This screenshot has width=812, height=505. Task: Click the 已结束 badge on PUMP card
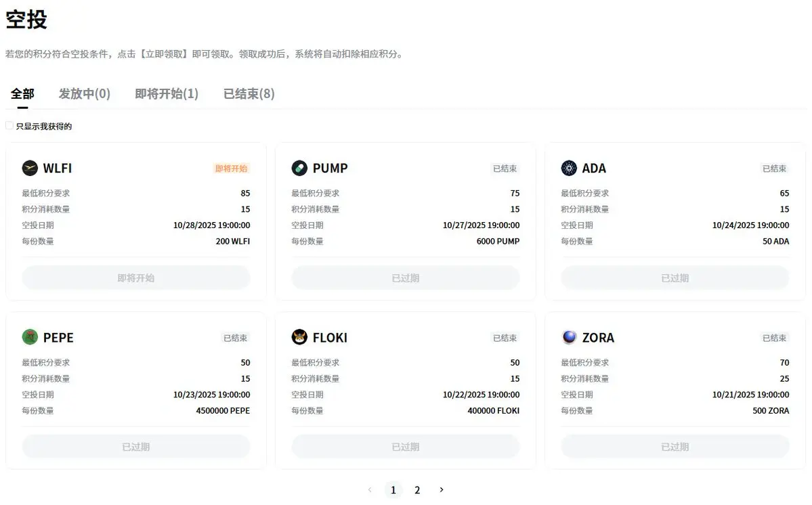505,168
